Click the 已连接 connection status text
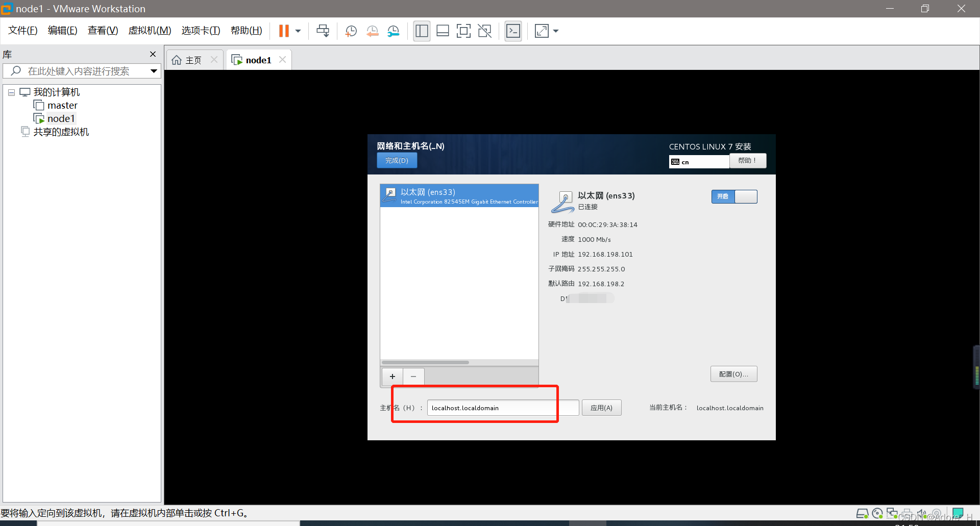The width and height of the screenshot is (980, 526). (x=587, y=207)
